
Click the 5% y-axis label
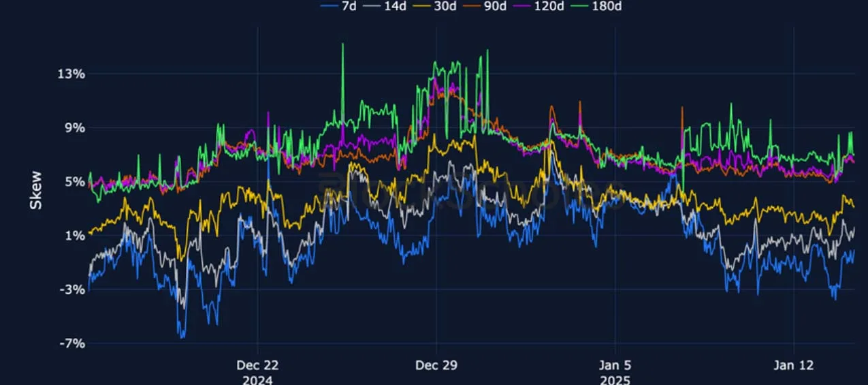(74, 181)
